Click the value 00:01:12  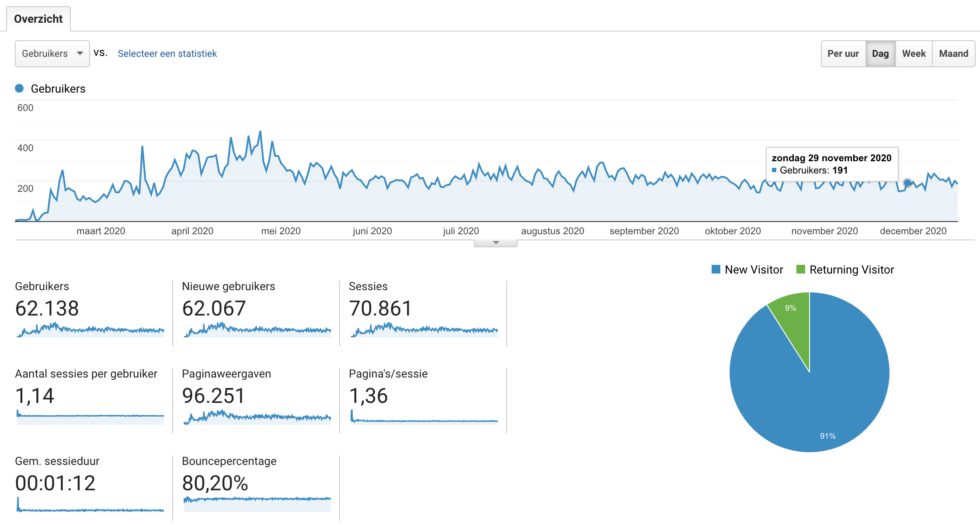[x=55, y=483]
